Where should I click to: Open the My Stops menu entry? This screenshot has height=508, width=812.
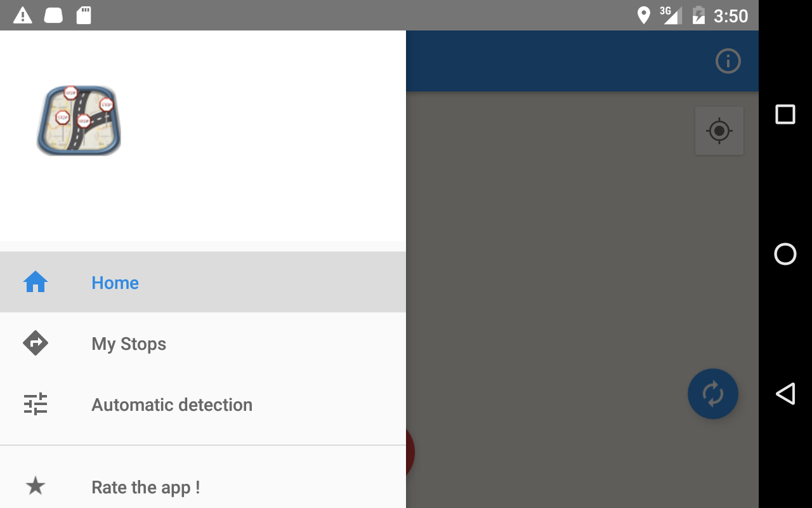[x=203, y=344]
